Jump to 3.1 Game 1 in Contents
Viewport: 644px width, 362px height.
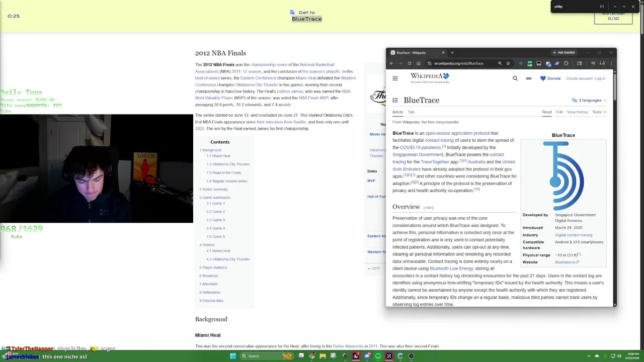pos(215,204)
